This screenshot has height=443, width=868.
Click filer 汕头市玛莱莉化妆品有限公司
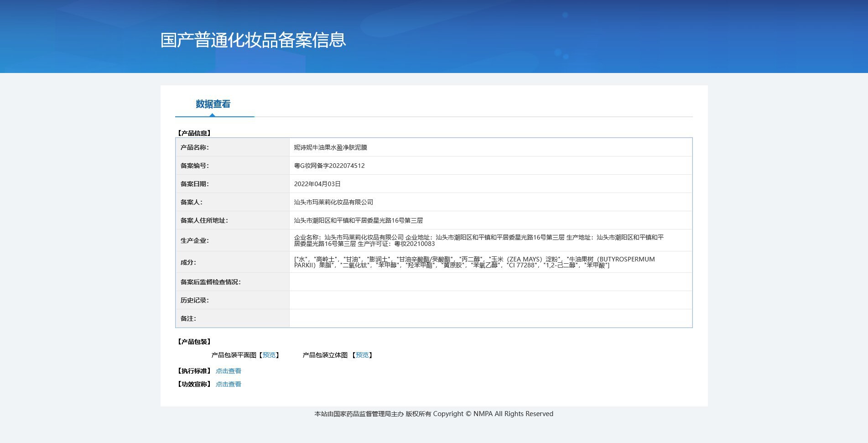[334, 202]
